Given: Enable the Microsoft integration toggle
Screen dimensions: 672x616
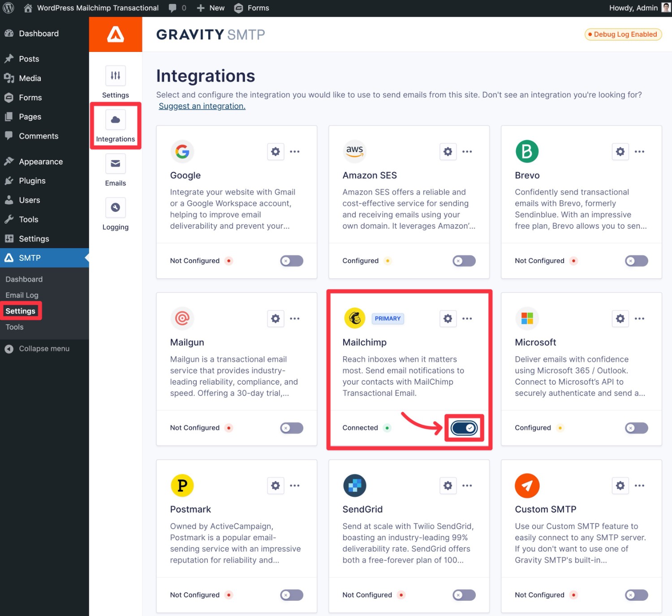Looking at the screenshot, I should 637,428.
